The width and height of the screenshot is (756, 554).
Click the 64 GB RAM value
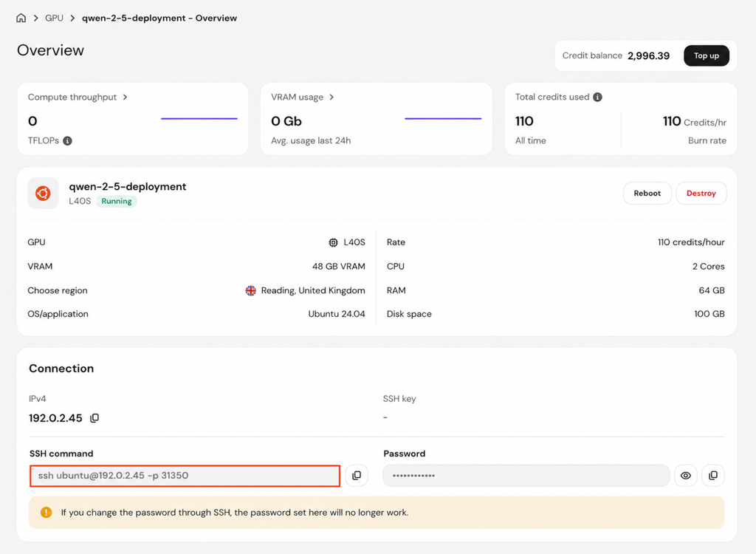pos(712,290)
